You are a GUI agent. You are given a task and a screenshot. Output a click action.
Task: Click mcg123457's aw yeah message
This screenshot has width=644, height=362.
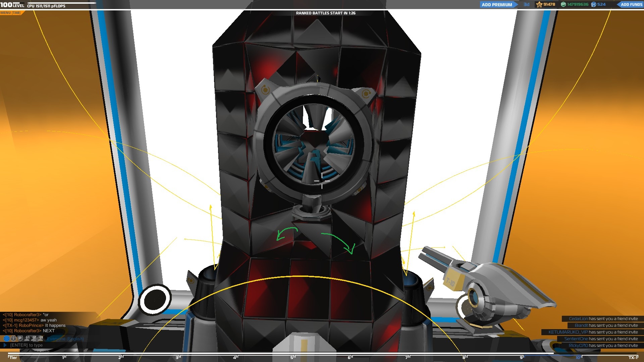pyautogui.click(x=30, y=320)
